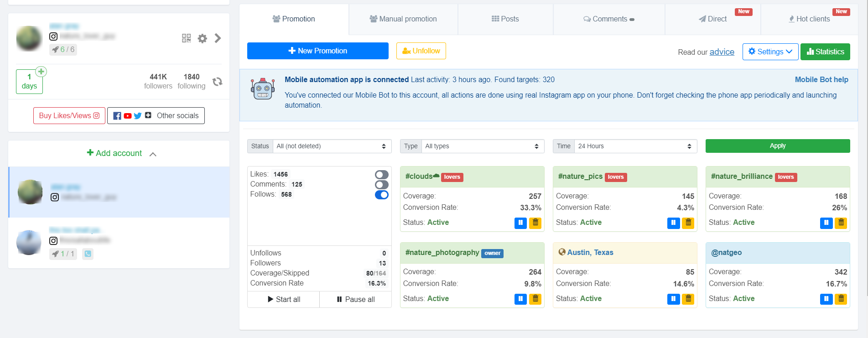Select the second account avatar thumbnail

[x=29, y=242]
